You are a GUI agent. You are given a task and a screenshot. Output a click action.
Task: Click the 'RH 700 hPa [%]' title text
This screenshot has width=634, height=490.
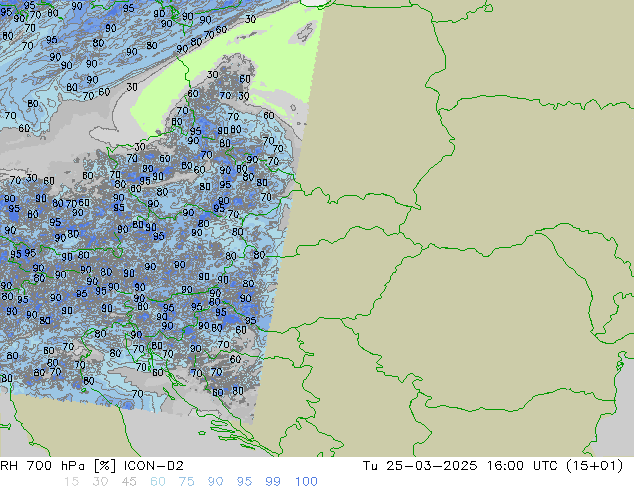tap(59, 466)
